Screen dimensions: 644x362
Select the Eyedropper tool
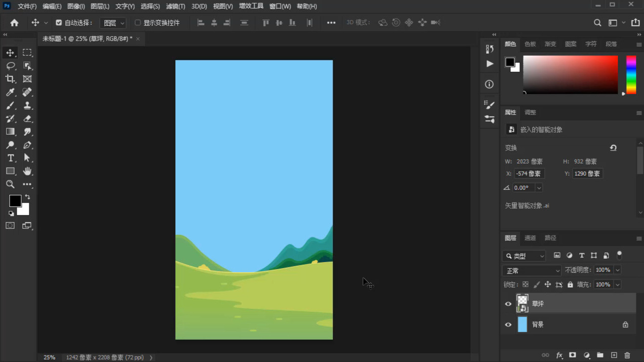[x=10, y=92]
